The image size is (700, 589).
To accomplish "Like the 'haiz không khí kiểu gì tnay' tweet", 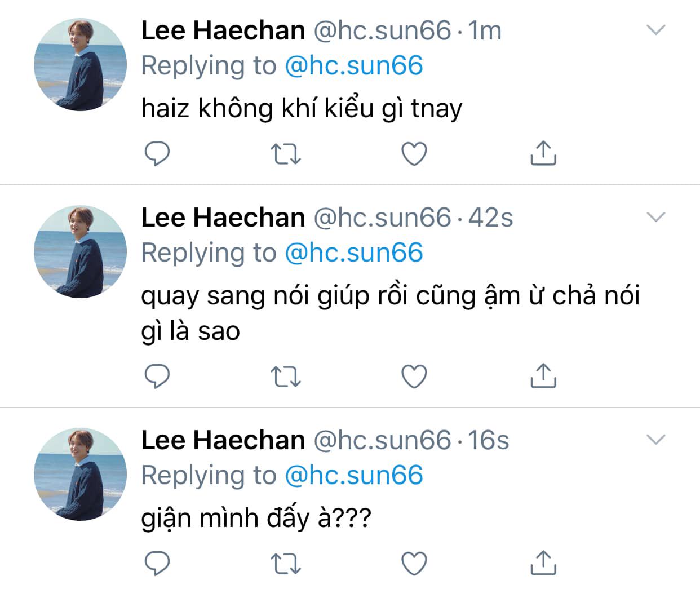I will tap(414, 153).
